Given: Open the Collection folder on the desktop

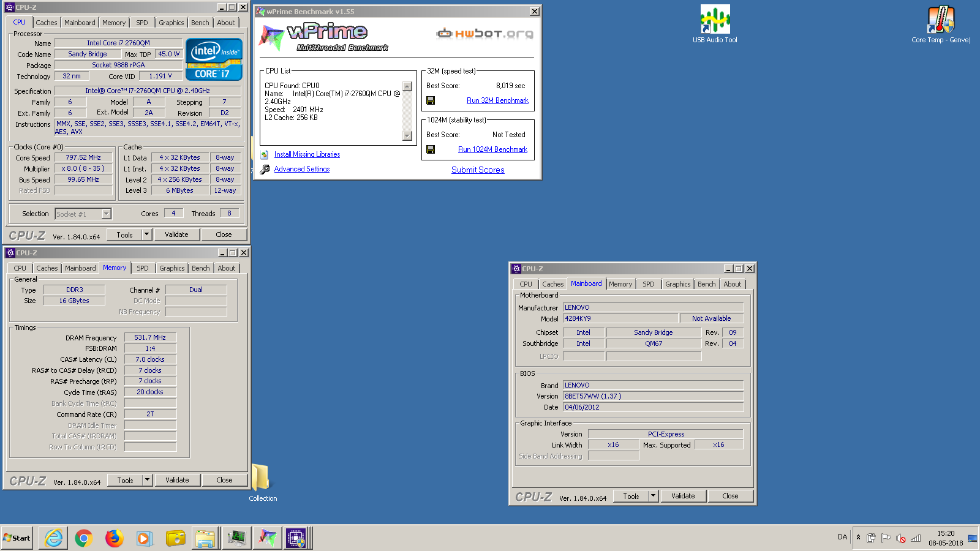Looking at the screenshot, I should [x=263, y=482].
